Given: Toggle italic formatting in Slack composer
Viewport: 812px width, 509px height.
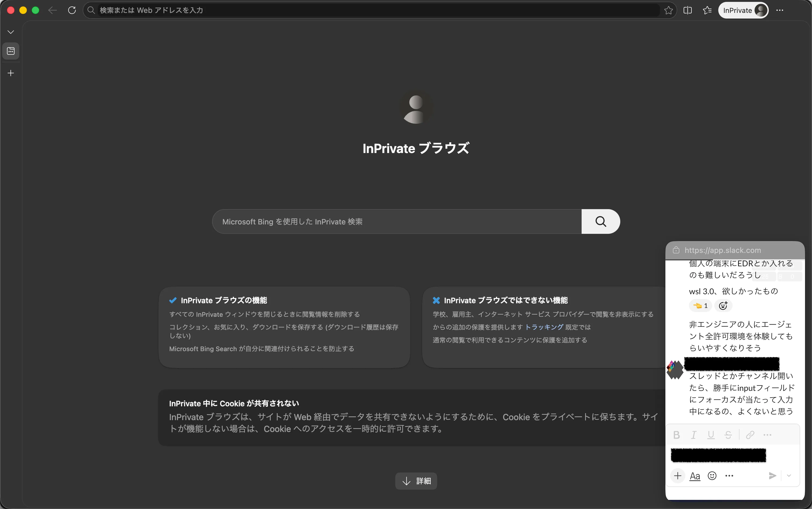Looking at the screenshot, I should [x=694, y=435].
